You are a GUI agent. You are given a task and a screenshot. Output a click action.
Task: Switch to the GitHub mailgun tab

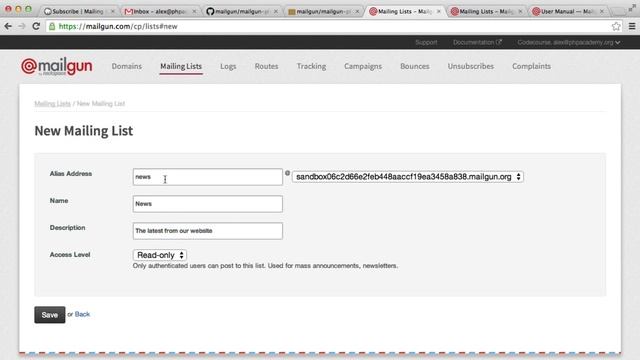[241, 11]
